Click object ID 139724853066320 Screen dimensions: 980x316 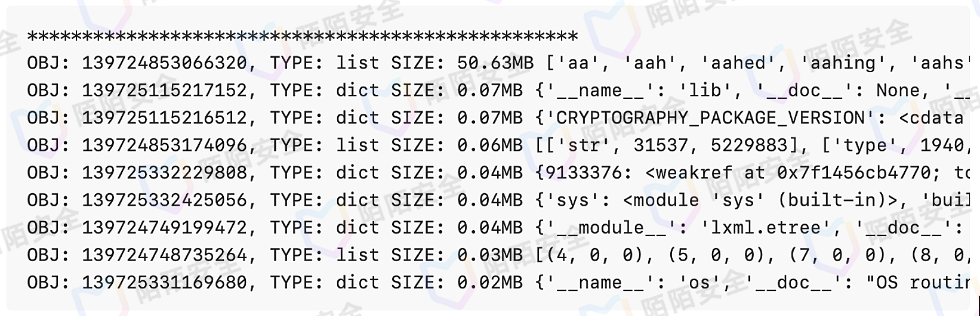[164, 63]
